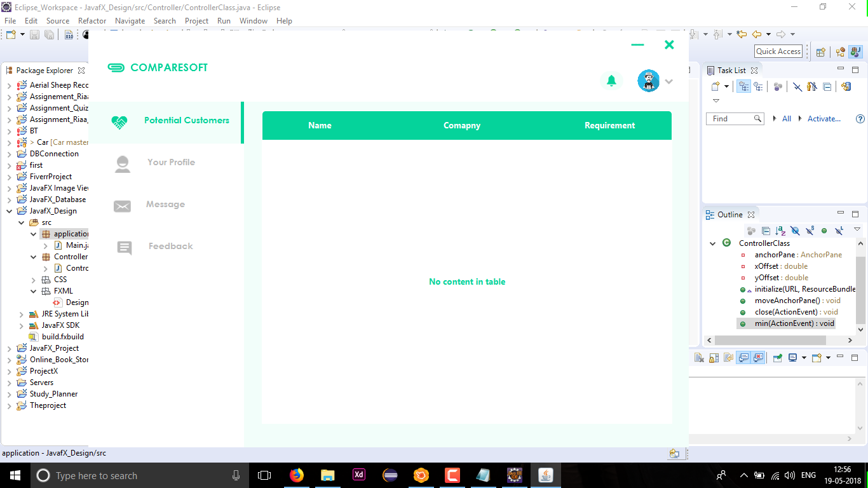This screenshot has height=488, width=868.
Task: Click the Quick Access button
Action: point(778,51)
